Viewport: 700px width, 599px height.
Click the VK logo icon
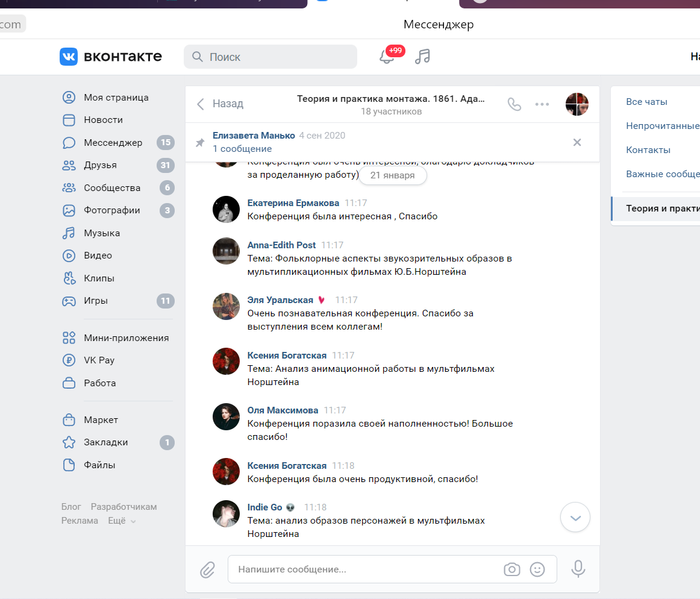click(x=69, y=57)
